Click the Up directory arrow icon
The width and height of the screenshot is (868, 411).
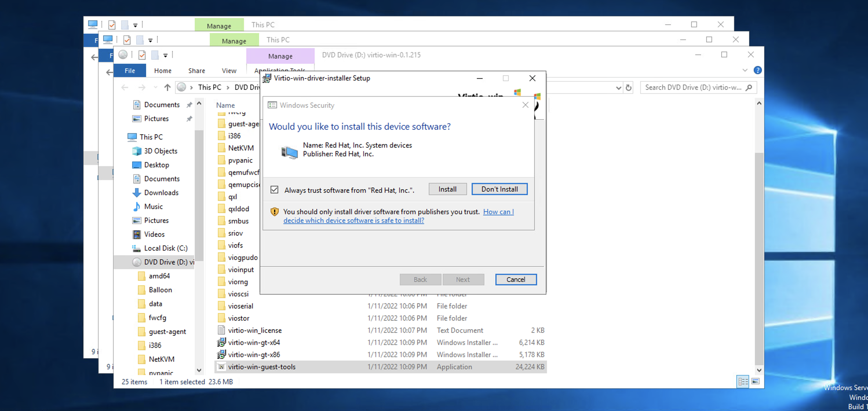pyautogui.click(x=167, y=87)
